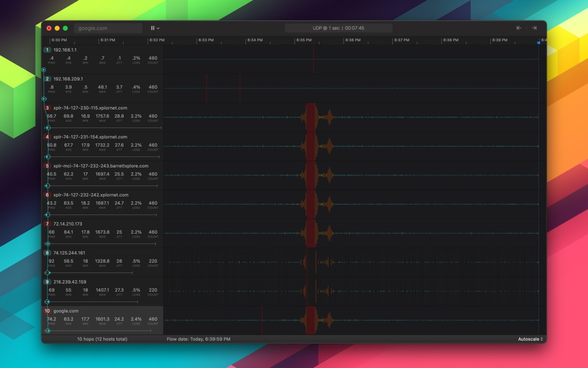
Task: Click the jump-to-latest arrow icon top right
Action: coord(534,27)
